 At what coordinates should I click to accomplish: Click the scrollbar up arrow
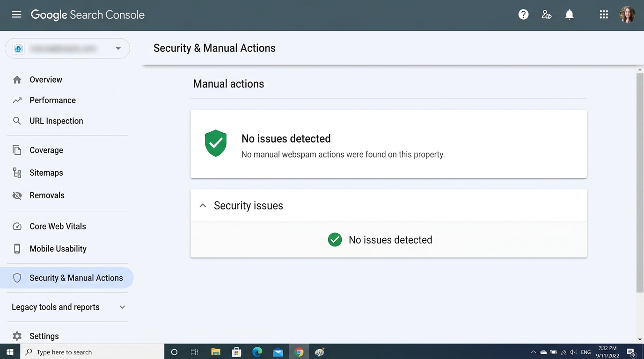(640, 70)
